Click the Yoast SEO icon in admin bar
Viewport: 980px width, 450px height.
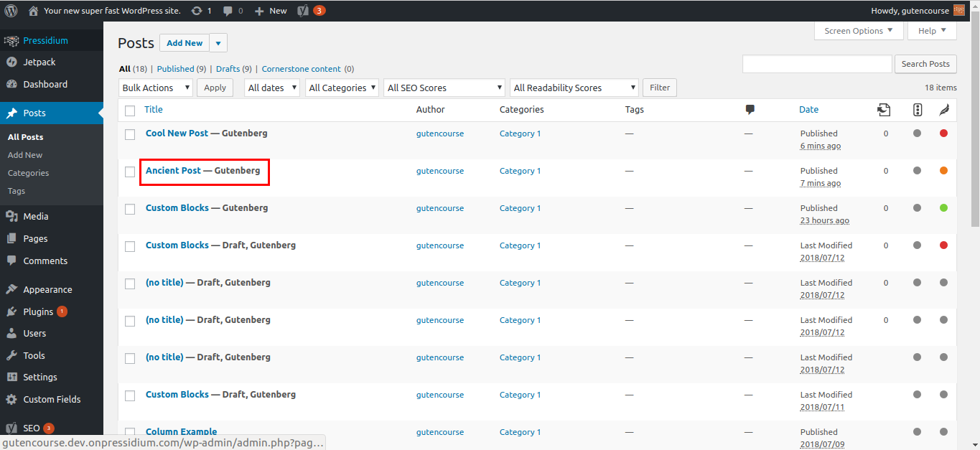pyautogui.click(x=303, y=11)
